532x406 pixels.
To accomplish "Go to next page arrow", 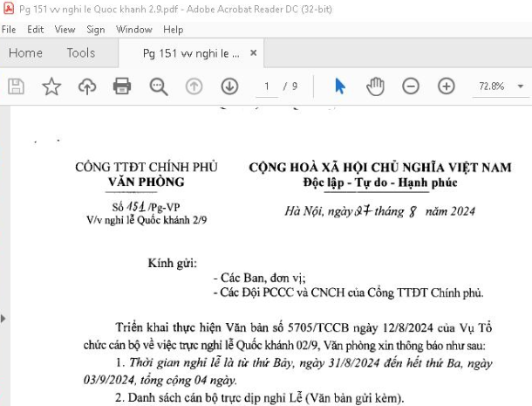I will pos(229,86).
